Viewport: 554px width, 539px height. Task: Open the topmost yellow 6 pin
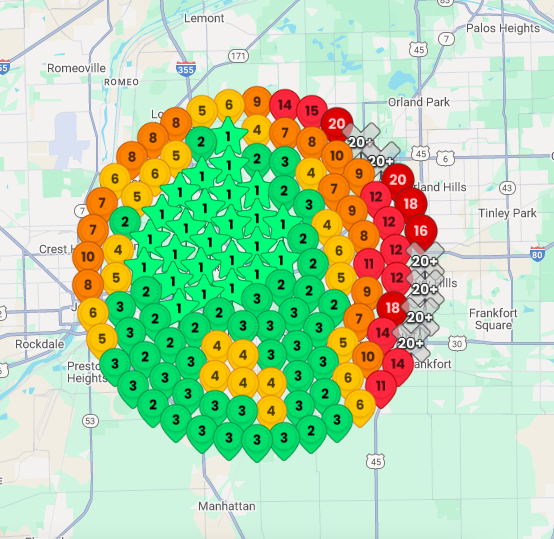229,105
